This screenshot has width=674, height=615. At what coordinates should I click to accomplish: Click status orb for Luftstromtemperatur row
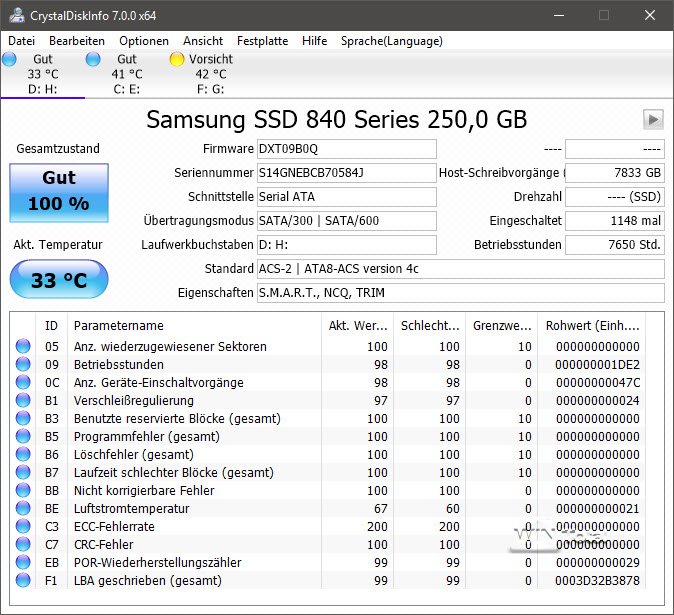(x=22, y=509)
